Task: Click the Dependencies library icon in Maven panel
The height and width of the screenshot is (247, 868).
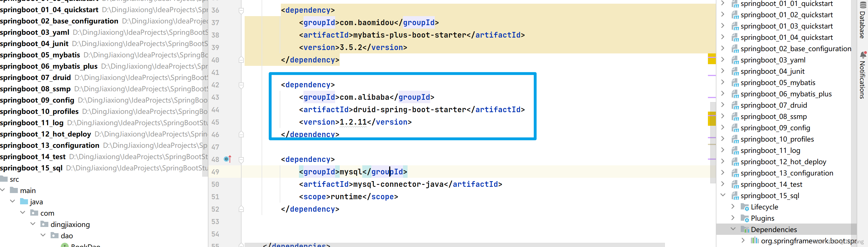Action: pos(745,229)
